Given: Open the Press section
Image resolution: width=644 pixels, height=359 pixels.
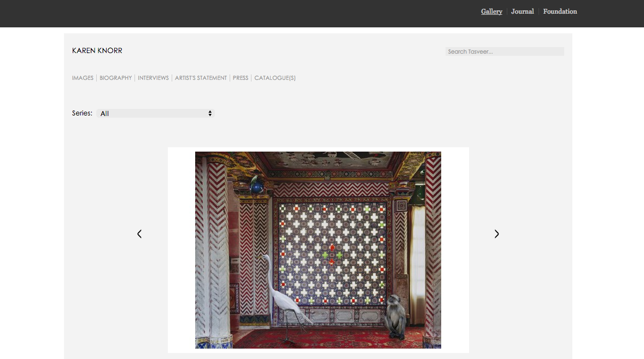Looking at the screenshot, I should (241, 78).
